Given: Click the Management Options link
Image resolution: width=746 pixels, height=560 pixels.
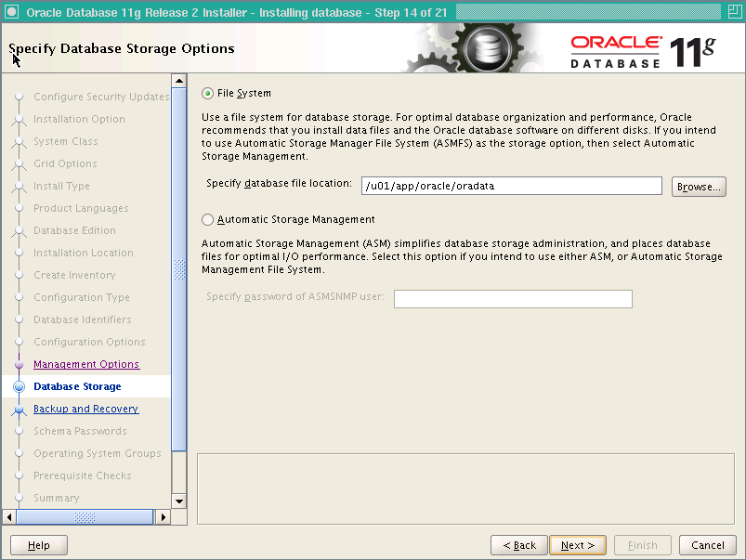Looking at the screenshot, I should click(x=87, y=364).
